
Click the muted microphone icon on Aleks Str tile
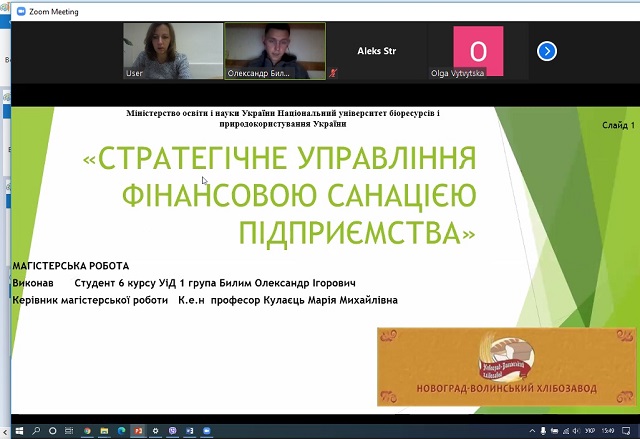(x=333, y=73)
